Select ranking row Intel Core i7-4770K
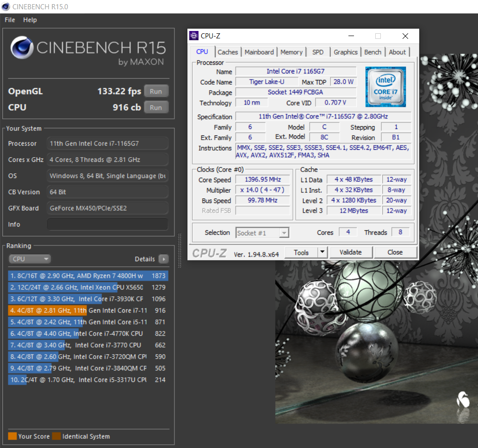Viewport: 478px width, 448px height. [88, 333]
